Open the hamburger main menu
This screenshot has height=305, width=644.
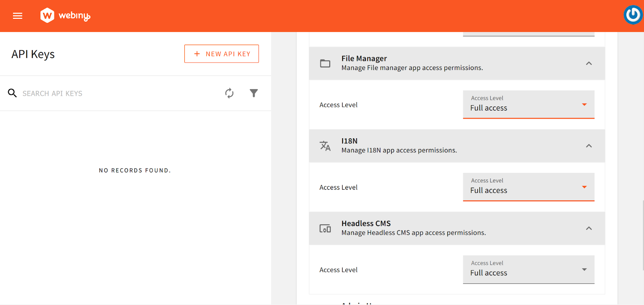tap(17, 16)
